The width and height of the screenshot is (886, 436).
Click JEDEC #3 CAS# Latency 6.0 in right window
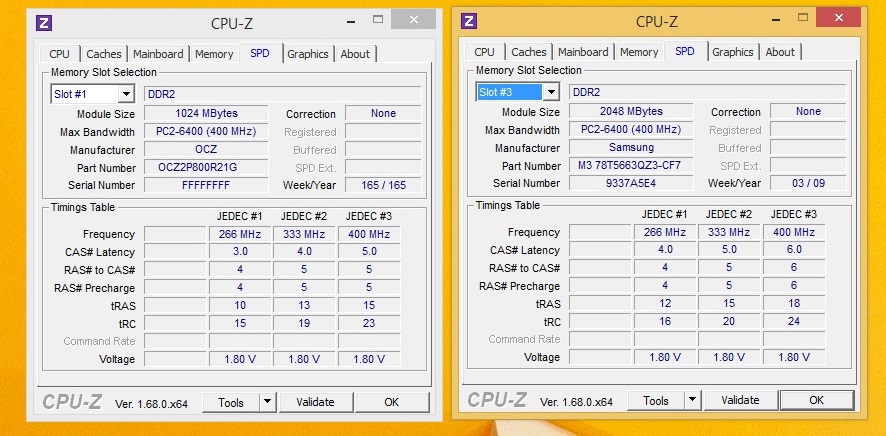tap(794, 249)
